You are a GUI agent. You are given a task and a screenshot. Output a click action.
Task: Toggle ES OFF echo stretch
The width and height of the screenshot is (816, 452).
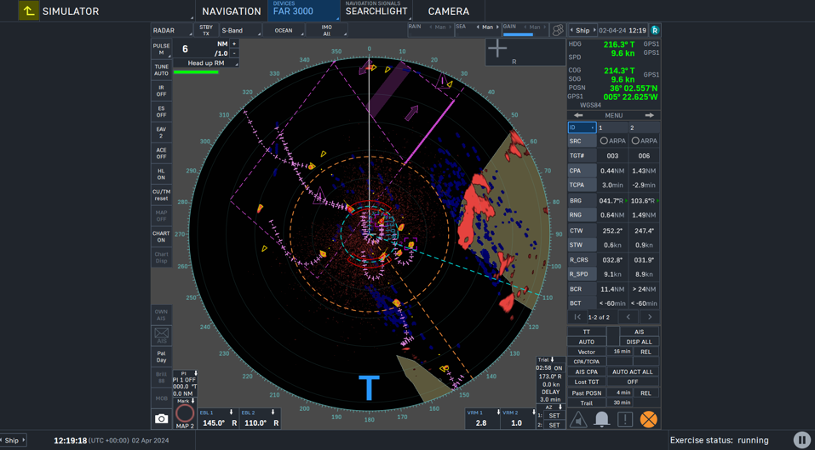click(x=161, y=111)
